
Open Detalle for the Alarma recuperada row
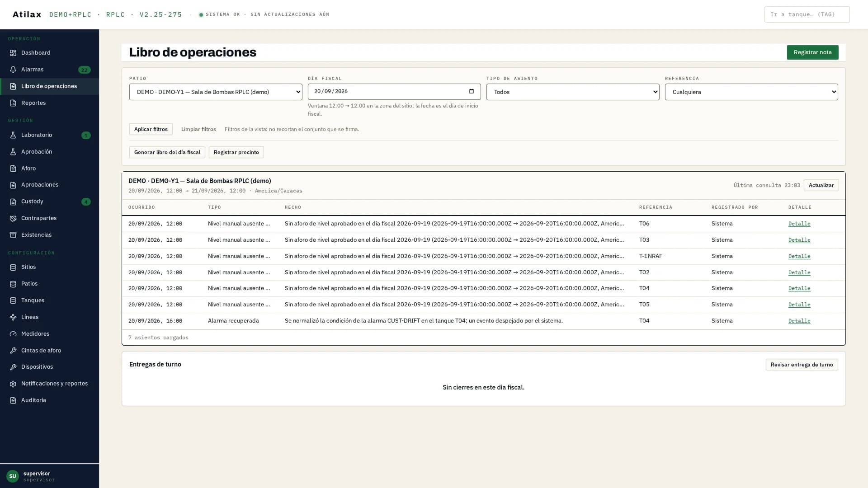coord(799,321)
